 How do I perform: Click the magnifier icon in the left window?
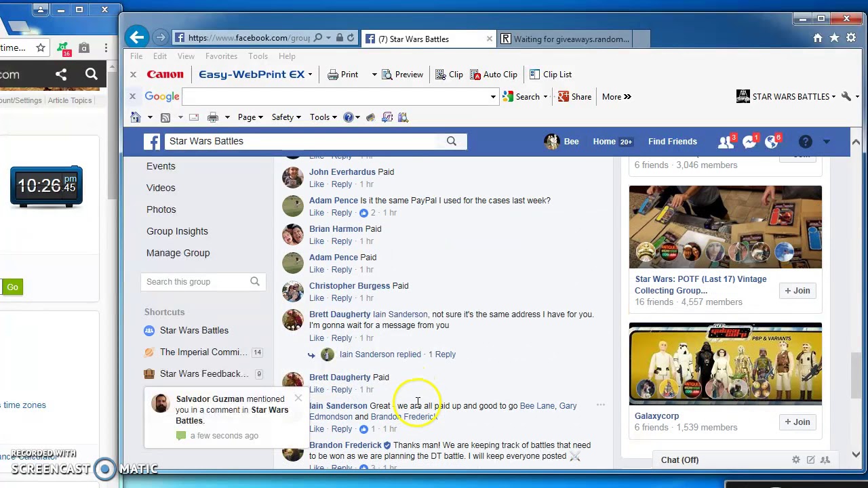pyautogui.click(x=92, y=75)
